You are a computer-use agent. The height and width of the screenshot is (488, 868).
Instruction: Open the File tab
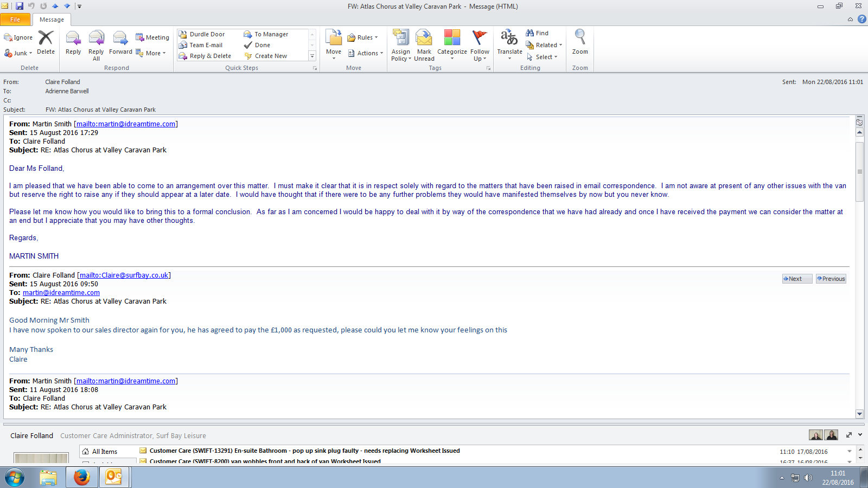(15, 20)
